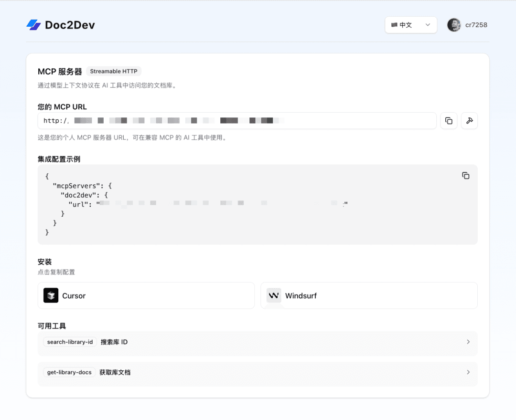Click the Streamable HTTP badge
Screen dimensions: 516x420
point(114,71)
